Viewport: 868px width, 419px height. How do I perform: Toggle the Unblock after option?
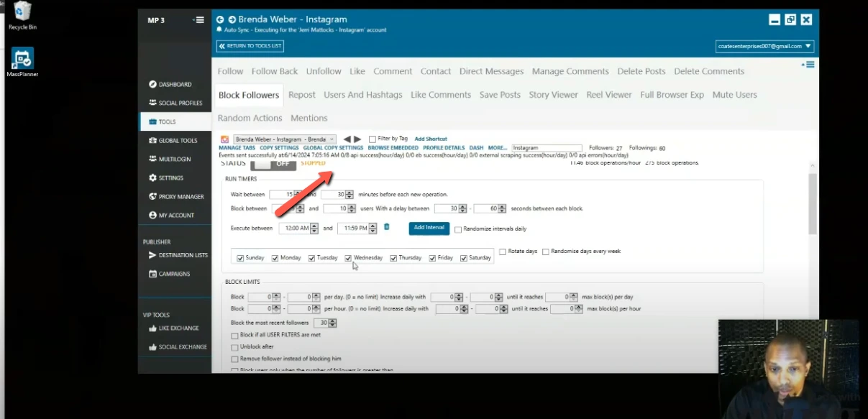[234, 346]
